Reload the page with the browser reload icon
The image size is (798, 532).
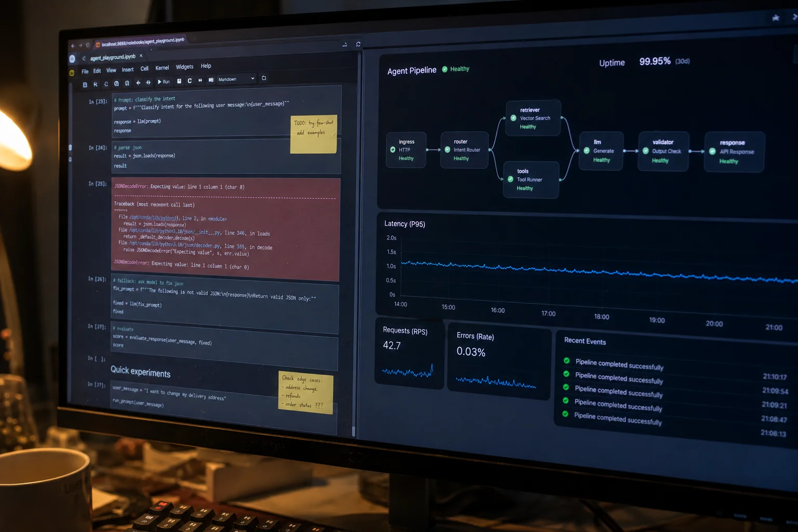(88, 45)
